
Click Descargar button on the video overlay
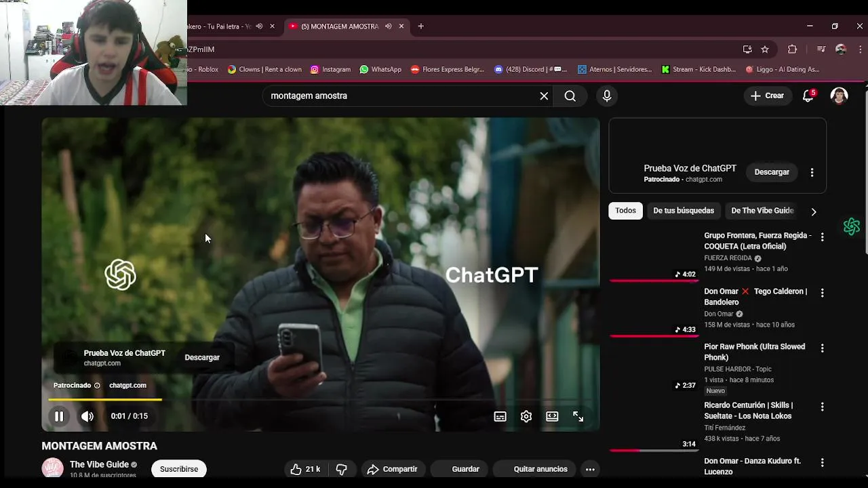(202, 357)
